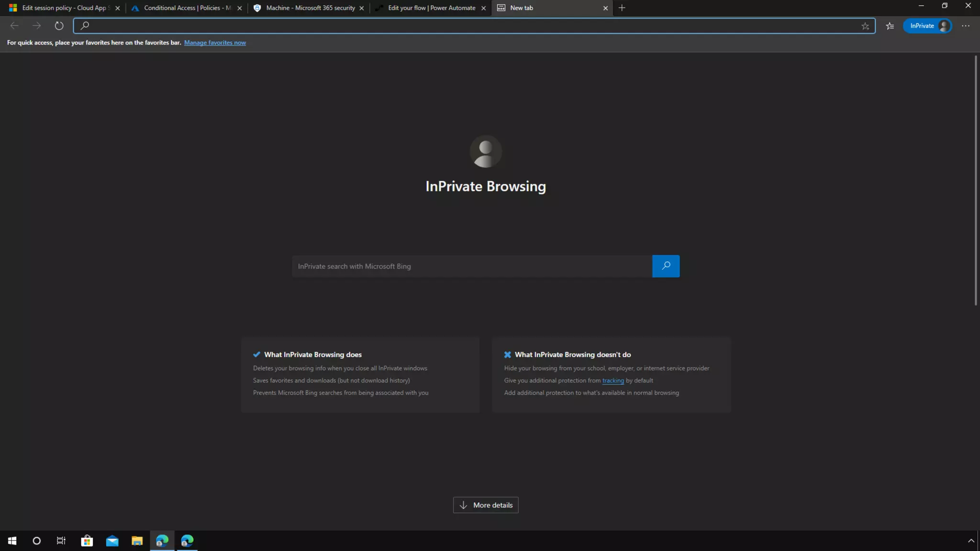Switch to first Edge window on taskbar
The width and height of the screenshot is (980, 551).
pyautogui.click(x=162, y=540)
